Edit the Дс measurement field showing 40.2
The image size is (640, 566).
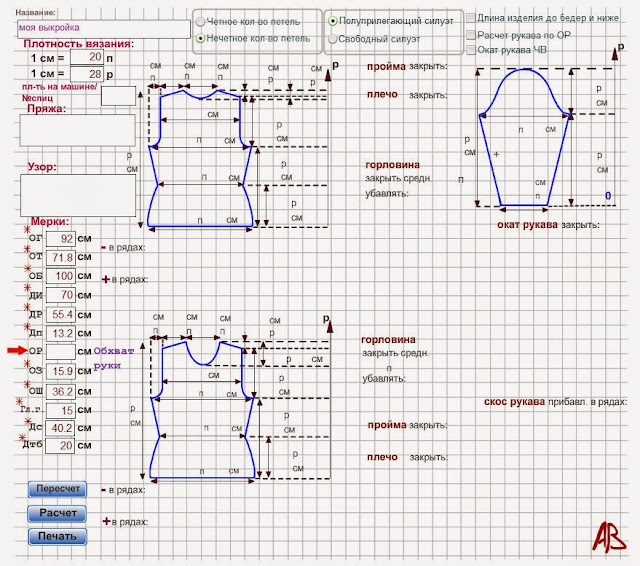(x=61, y=428)
